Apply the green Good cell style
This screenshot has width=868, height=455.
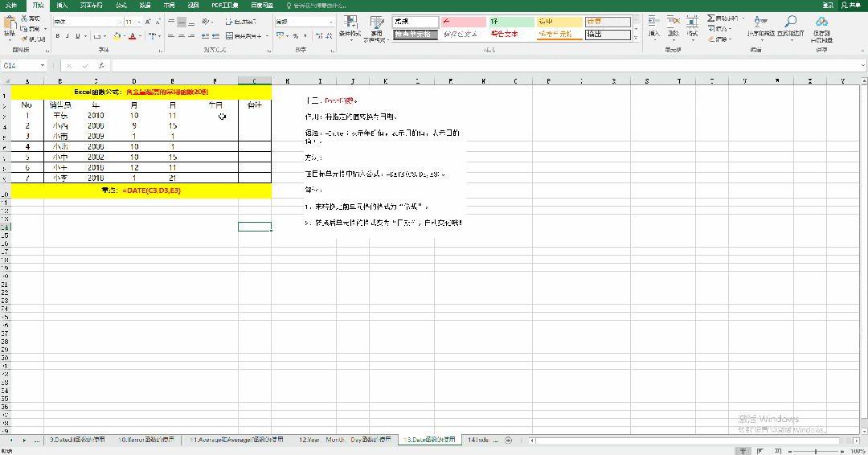pyautogui.click(x=511, y=22)
